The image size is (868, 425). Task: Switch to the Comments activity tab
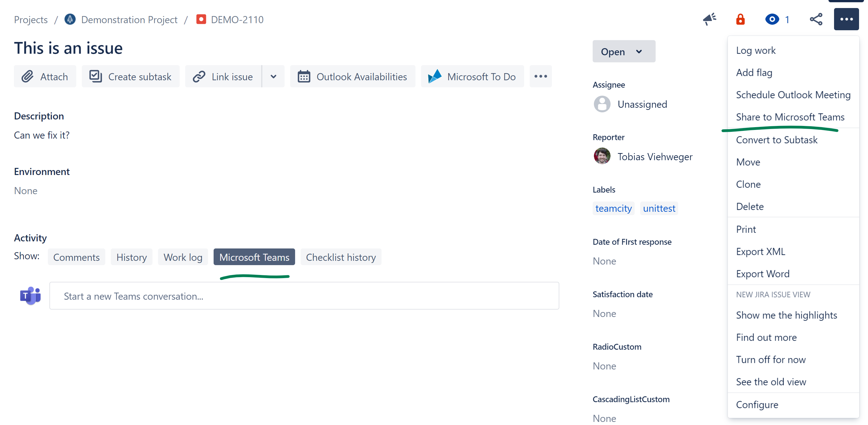point(76,257)
